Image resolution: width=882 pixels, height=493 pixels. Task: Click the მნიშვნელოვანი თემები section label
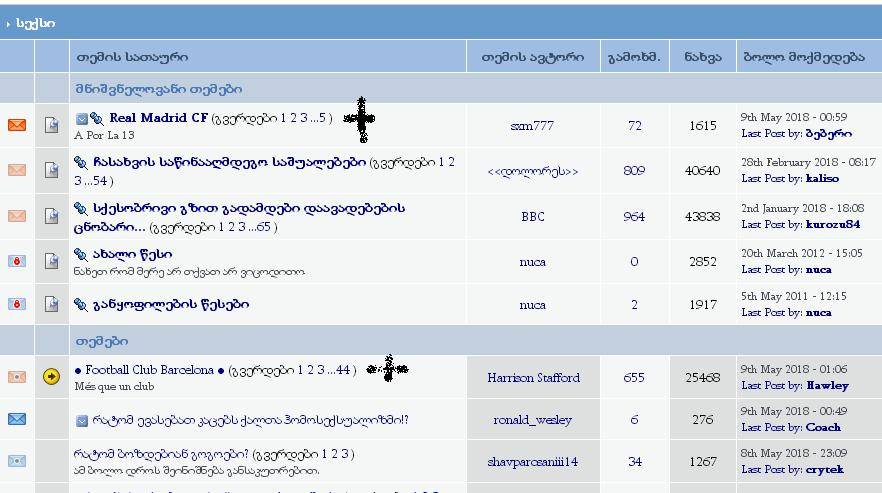coord(159,89)
